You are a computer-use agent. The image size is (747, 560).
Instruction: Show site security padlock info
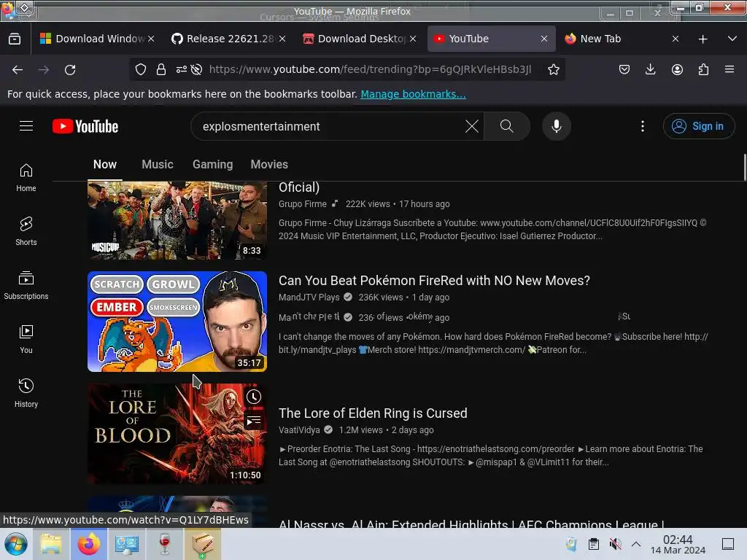click(161, 69)
